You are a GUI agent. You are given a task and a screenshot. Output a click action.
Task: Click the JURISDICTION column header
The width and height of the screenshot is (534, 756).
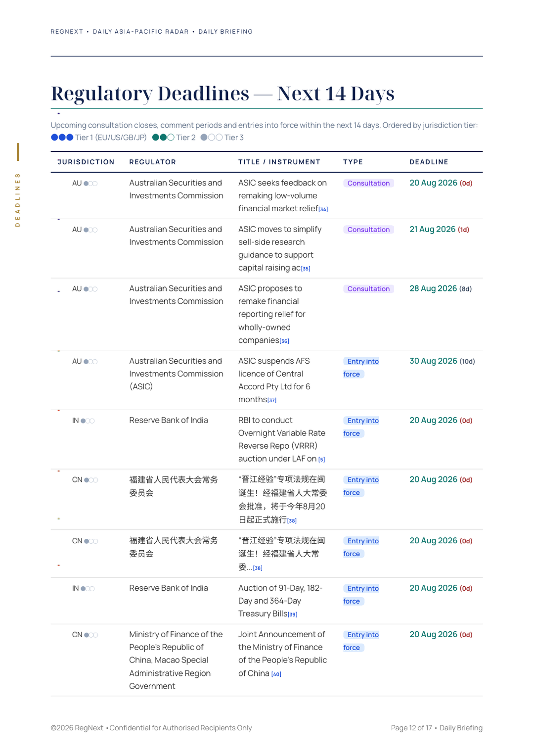pos(86,162)
